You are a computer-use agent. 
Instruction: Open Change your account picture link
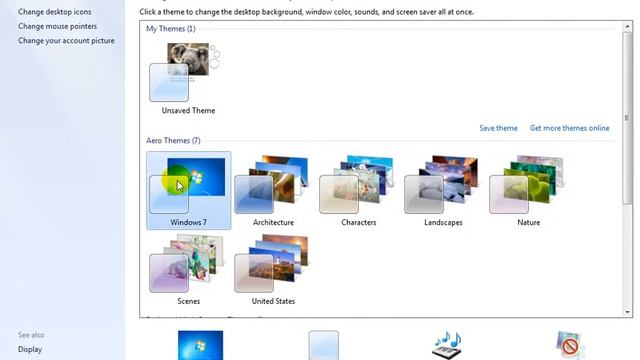coord(66,40)
